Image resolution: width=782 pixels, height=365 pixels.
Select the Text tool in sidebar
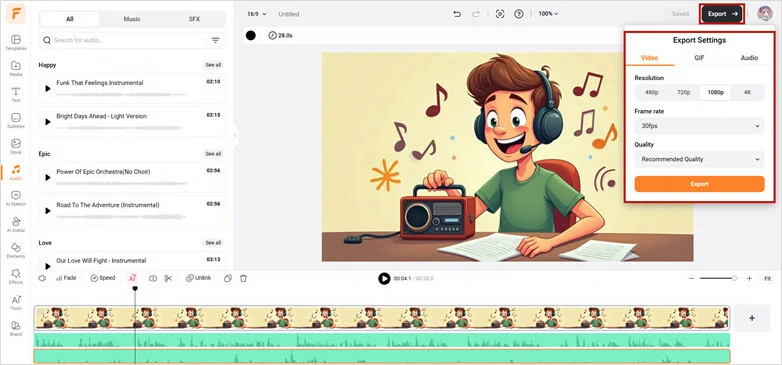click(16, 94)
